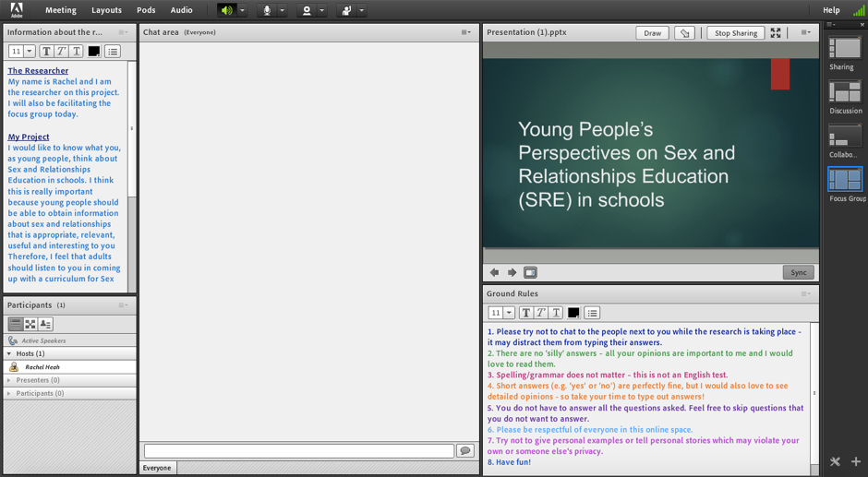The width and height of the screenshot is (868, 477).
Task: Toggle presentation sidebar view
Action: (530, 272)
